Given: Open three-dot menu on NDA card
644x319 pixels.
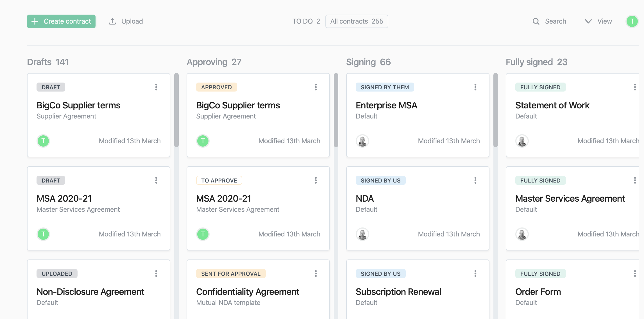Looking at the screenshot, I should pos(475,180).
